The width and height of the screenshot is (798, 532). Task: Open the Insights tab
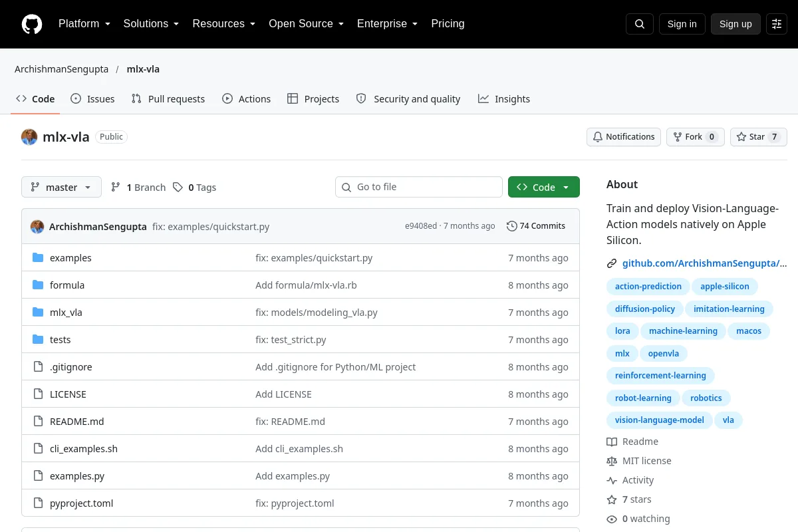[504, 99]
